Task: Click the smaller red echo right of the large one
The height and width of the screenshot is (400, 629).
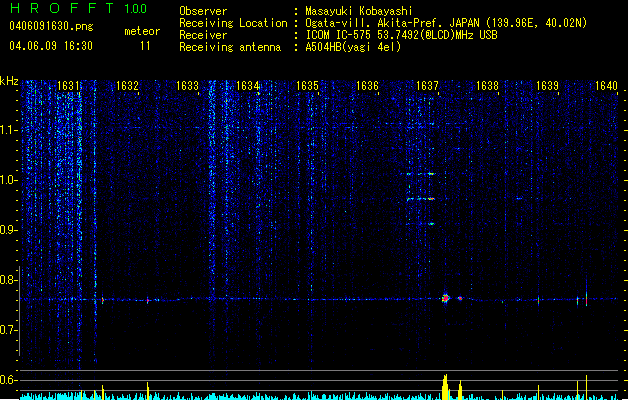Action: click(x=460, y=298)
